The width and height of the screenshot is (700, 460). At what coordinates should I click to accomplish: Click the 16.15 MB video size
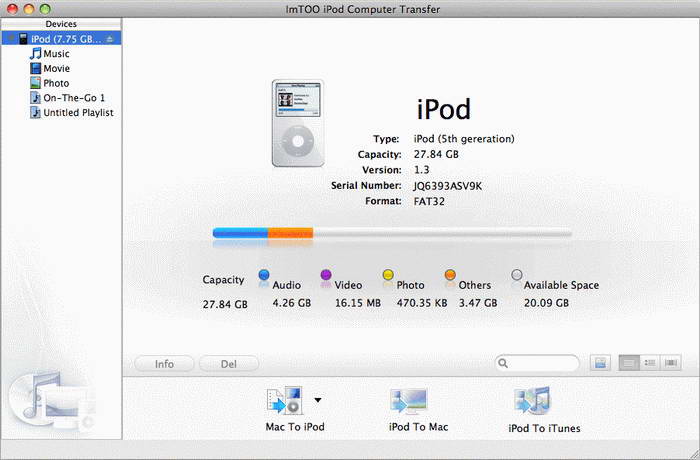click(x=358, y=303)
